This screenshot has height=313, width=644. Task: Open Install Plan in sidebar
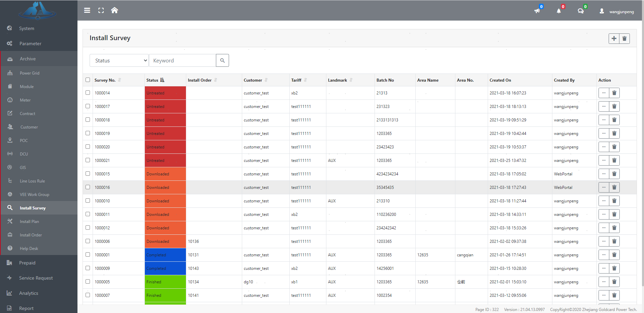coord(29,222)
